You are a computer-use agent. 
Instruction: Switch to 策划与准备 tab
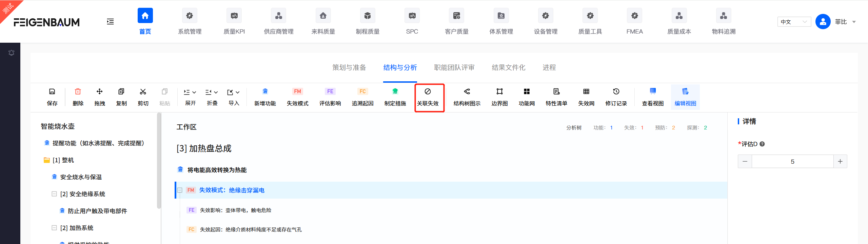point(349,67)
